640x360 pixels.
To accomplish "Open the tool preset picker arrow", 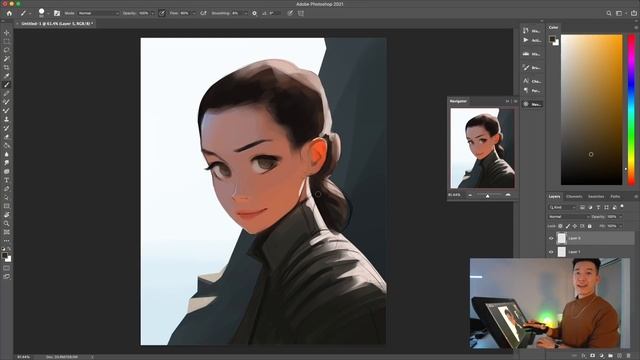I will [30, 13].
